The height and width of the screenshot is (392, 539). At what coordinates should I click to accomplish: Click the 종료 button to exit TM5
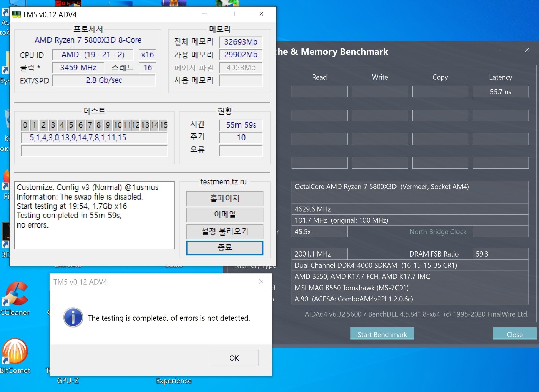point(225,248)
